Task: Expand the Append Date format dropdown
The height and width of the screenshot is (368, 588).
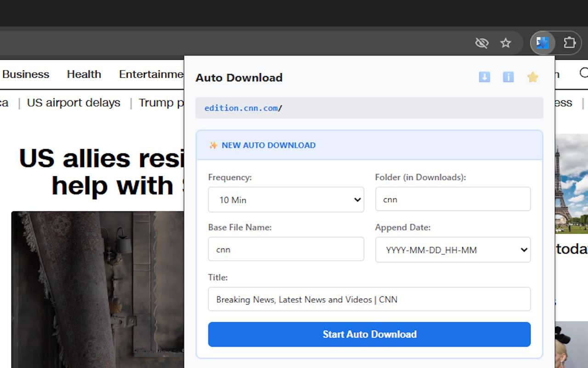Action: point(453,250)
